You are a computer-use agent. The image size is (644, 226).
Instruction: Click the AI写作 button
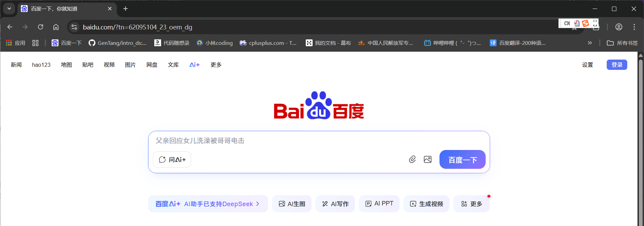click(335, 204)
